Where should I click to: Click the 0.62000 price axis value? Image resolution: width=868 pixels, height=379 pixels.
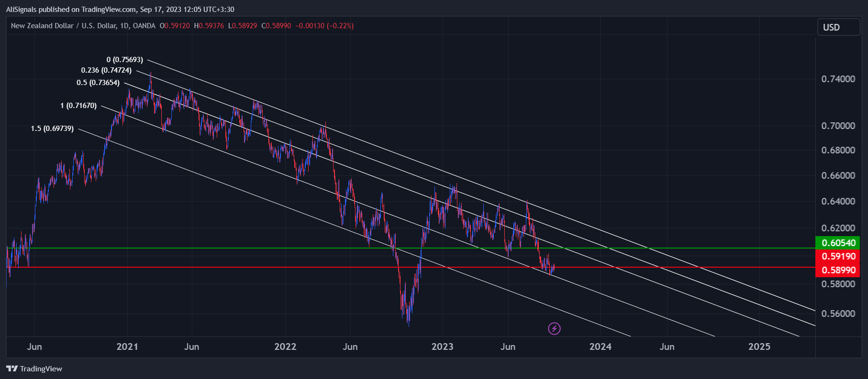(x=838, y=228)
